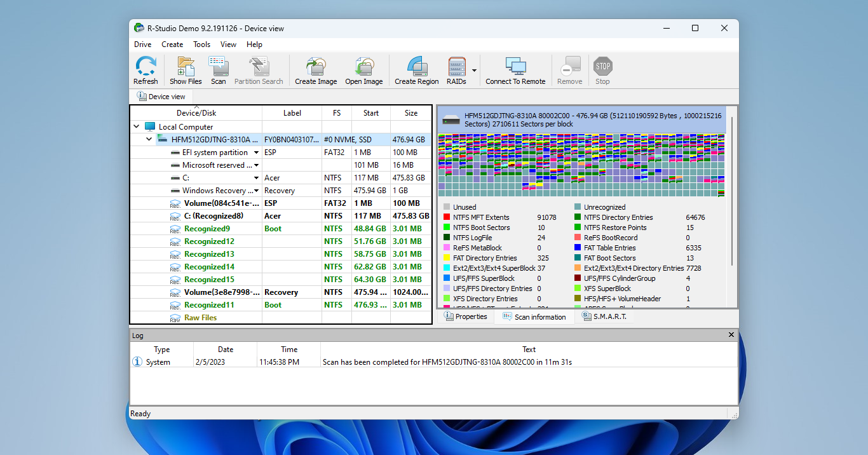This screenshot has width=868, height=455.
Task: Click the Refresh toolbar icon
Action: pyautogui.click(x=146, y=71)
